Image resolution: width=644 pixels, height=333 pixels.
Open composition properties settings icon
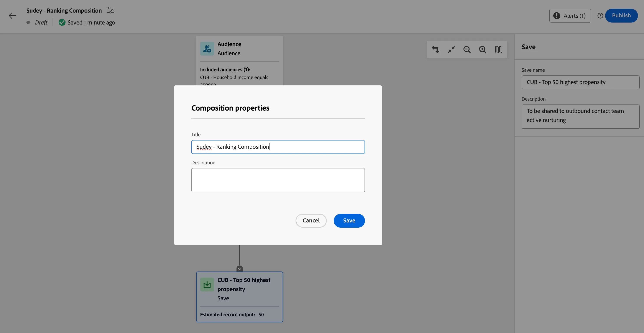point(111,10)
